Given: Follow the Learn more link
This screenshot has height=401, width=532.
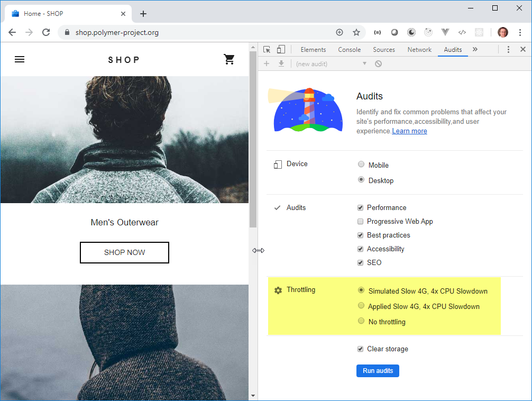Looking at the screenshot, I should tap(409, 131).
